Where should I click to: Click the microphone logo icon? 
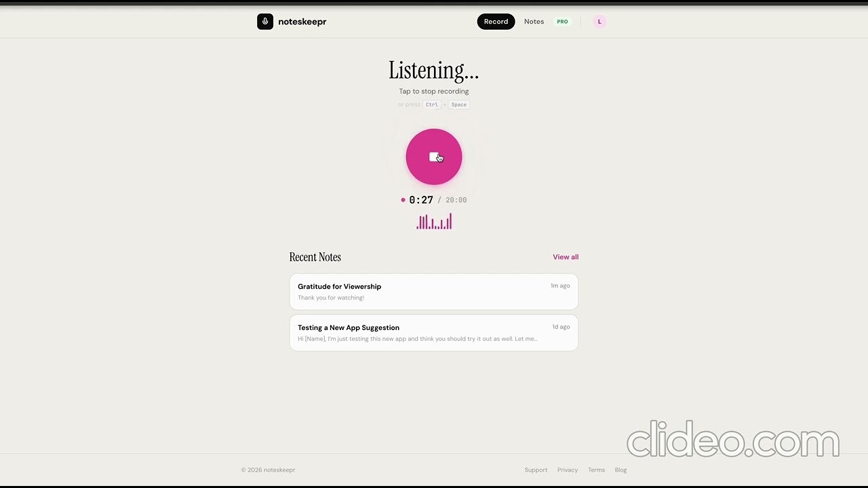[x=265, y=21]
